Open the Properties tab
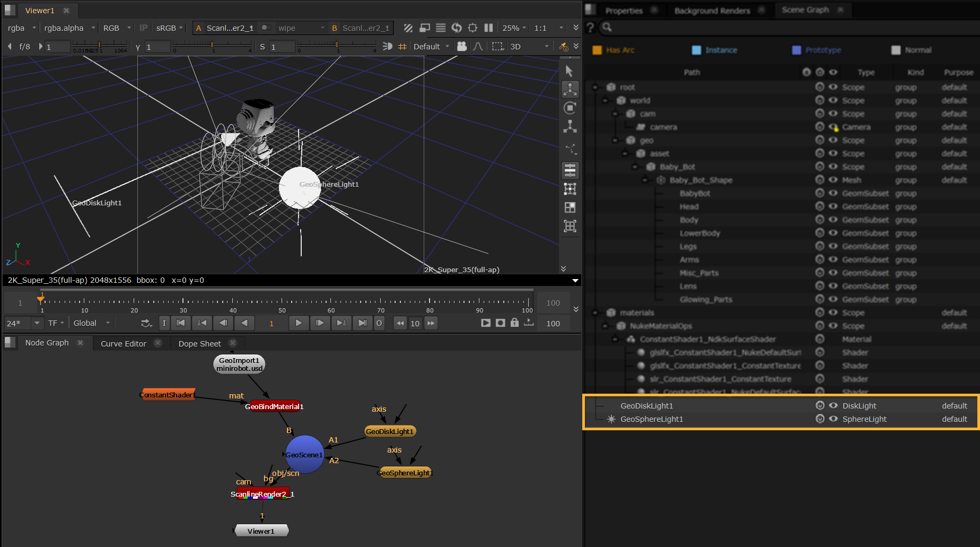Image resolution: width=980 pixels, height=547 pixels. [x=624, y=11]
